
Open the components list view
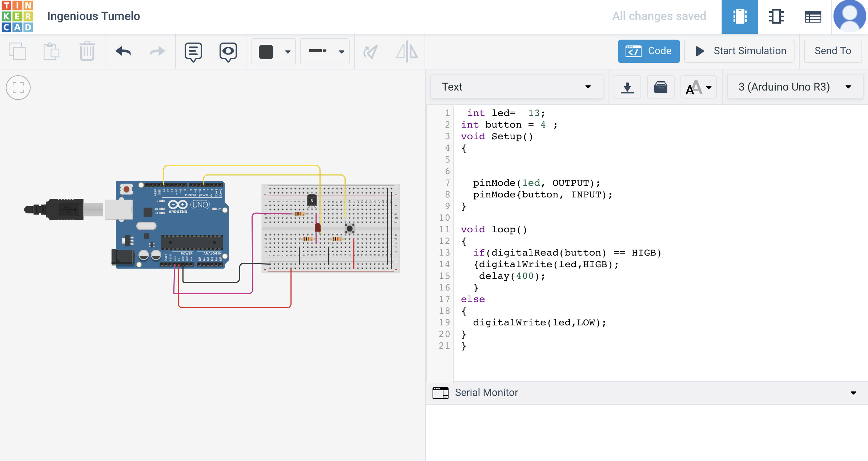pyautogui.click(x=813, y=16)
